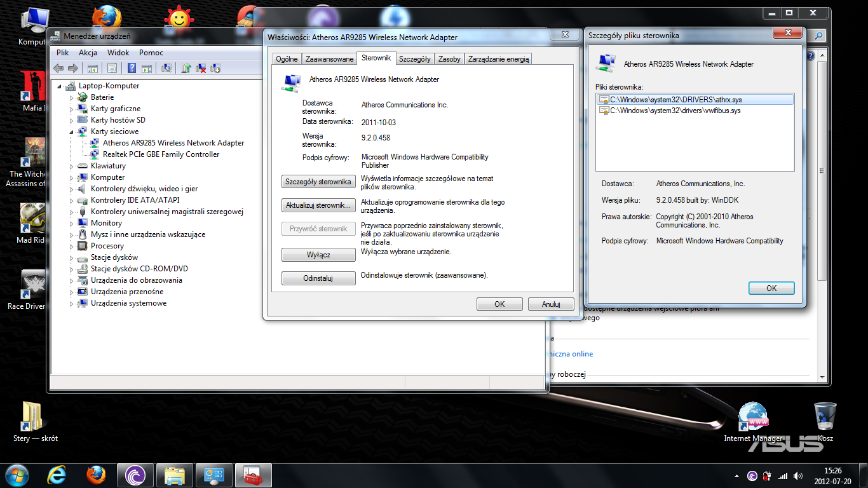This screenshot has height=488, width=868.
Task: Click the power battery icon in system tray
Action: [x=767, y=476]
